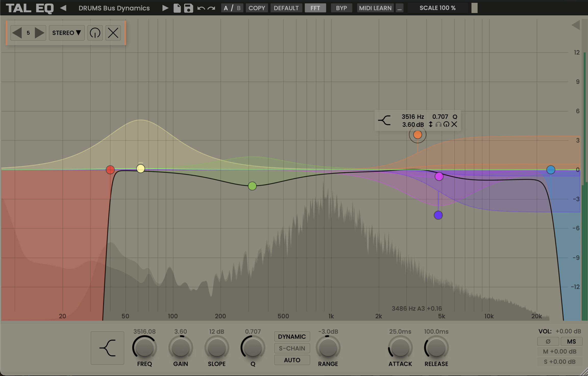
Task: Open the STEREO channel mode dropdown
Action: 67,33
